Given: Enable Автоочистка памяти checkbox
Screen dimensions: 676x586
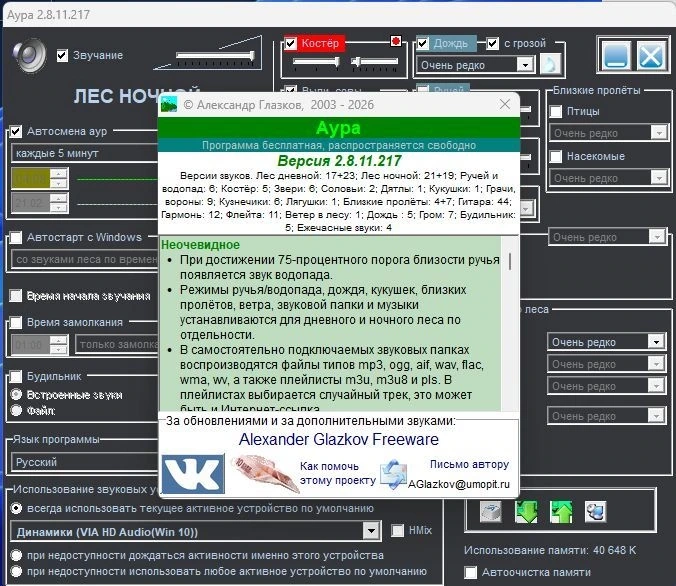Looking at the screenshot, I should tap(471, 573).
